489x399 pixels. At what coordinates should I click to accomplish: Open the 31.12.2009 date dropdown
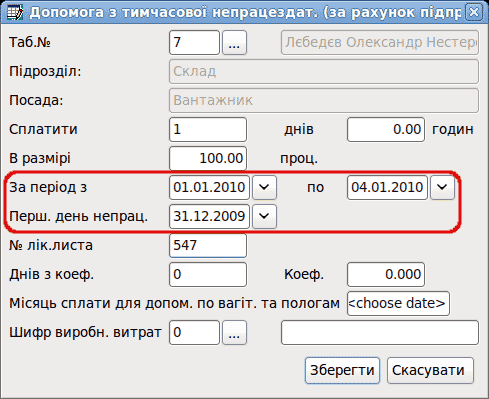[264, 216]
